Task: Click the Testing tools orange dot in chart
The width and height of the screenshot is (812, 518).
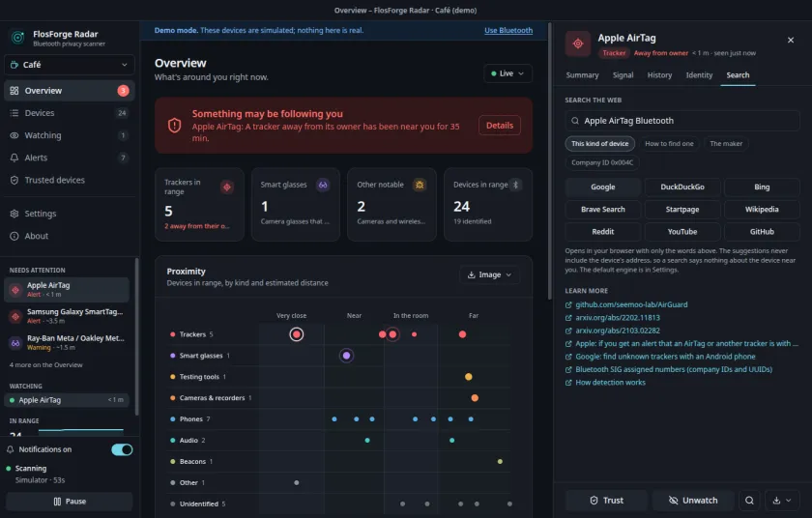Action: point(468,377)
